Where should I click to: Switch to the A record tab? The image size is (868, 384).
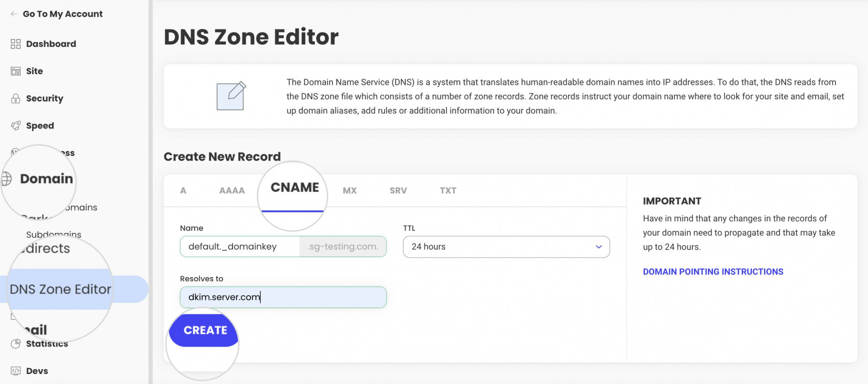[x=183, y=191]
